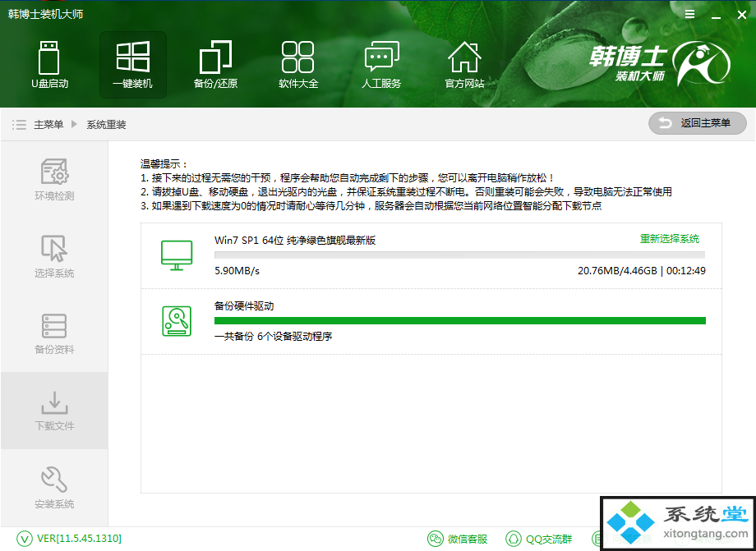Click the WeChat icon for 微信客服

click(x=435, y=539)
